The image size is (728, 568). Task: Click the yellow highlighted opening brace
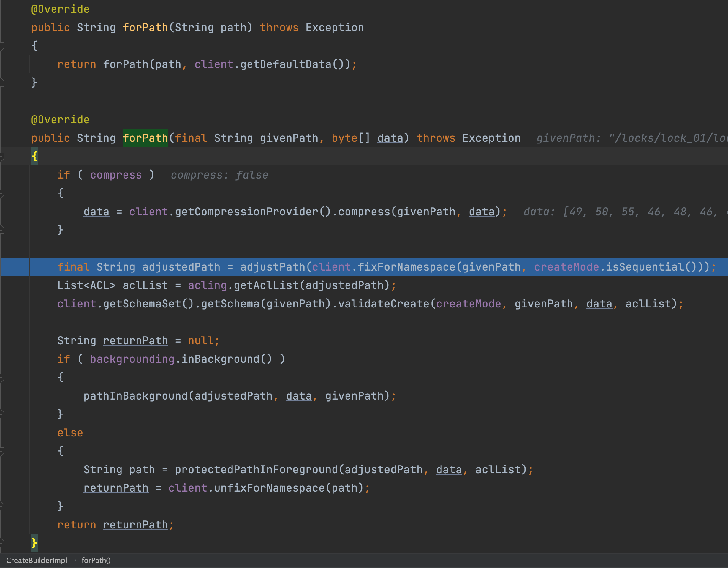(x=34, y=157)
